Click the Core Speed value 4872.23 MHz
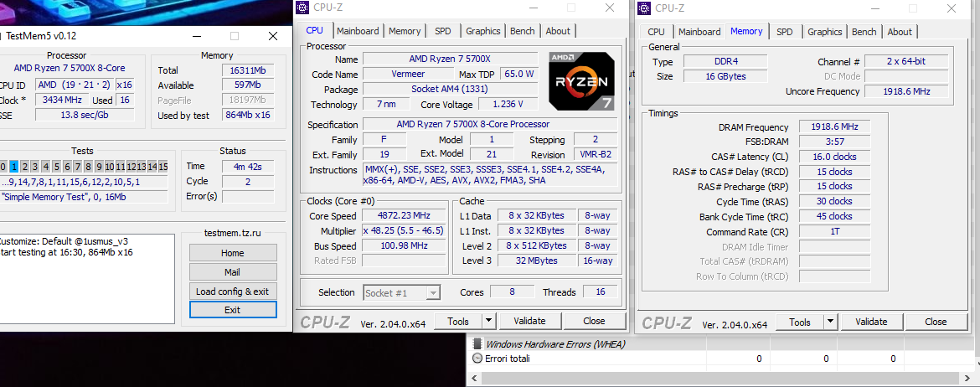The height and width of the screenshot is (387, 980). pyautogui.click(x=405, y=215)
